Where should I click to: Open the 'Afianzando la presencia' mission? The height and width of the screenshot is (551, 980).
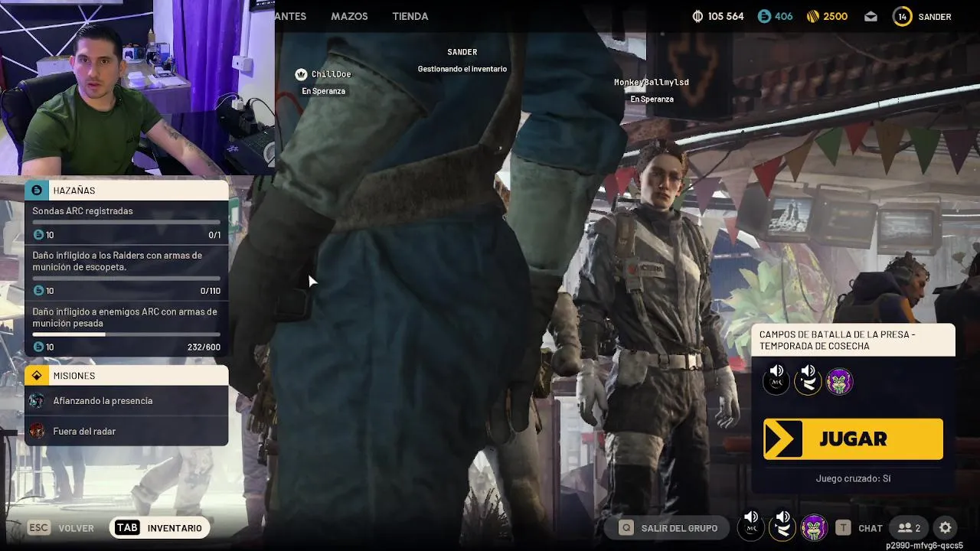(x=126, y=401)
